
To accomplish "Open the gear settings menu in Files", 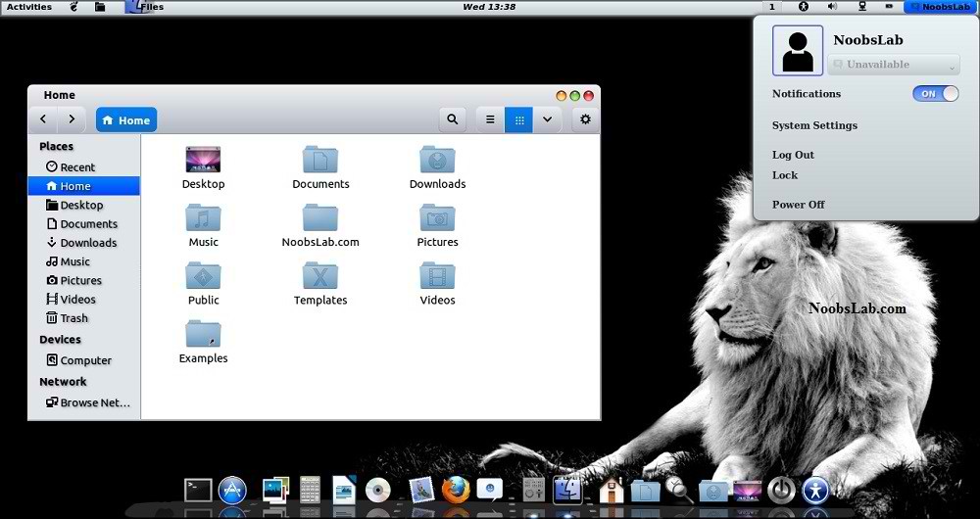I will [586, 119].
